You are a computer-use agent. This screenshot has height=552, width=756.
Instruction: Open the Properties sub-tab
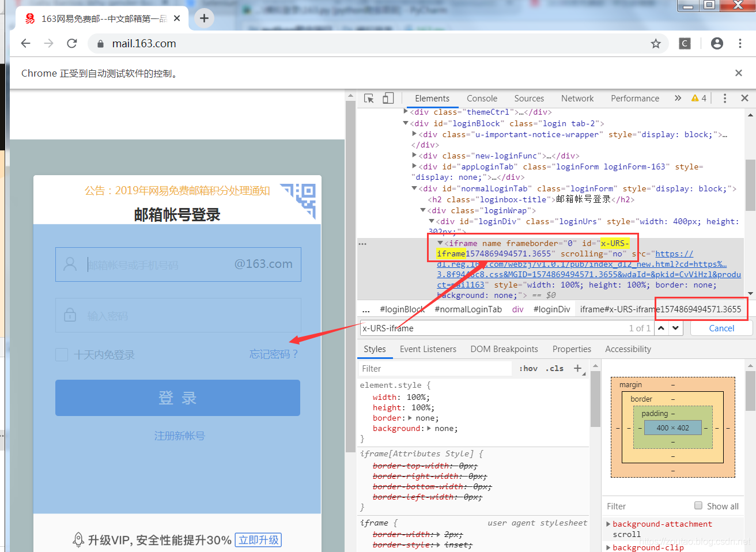tap(572, 349)
